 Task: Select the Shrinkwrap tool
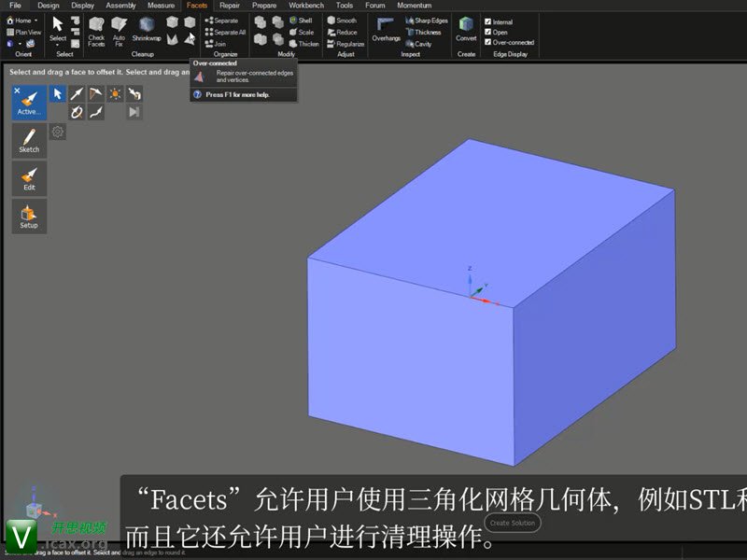tap(147, 28)
